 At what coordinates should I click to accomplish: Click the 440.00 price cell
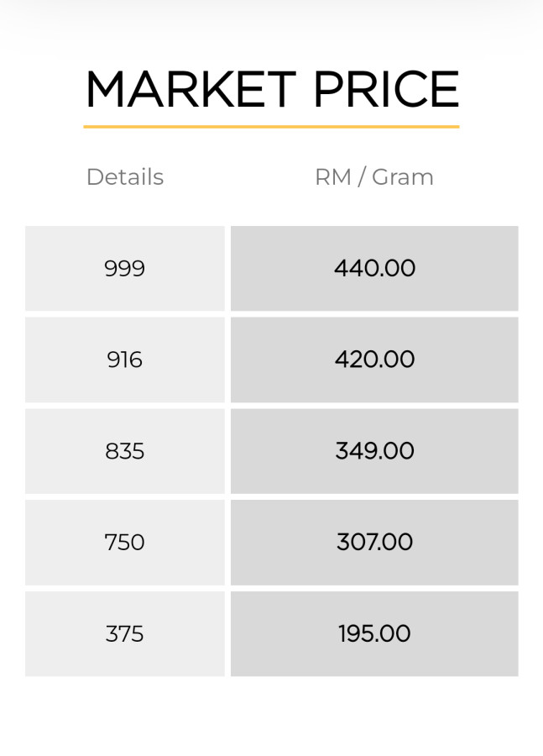pos(374,269)
